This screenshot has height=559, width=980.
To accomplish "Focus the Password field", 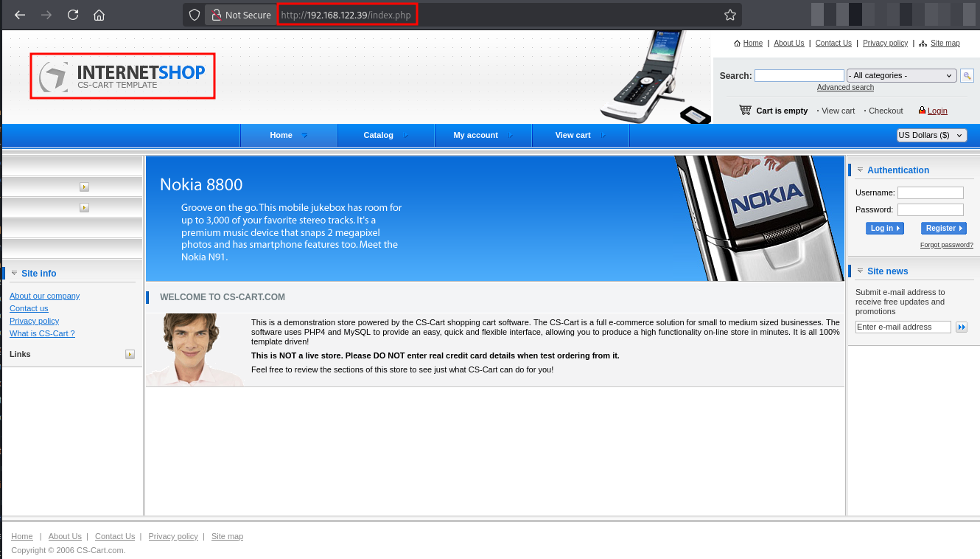I will tap(931, 209).
